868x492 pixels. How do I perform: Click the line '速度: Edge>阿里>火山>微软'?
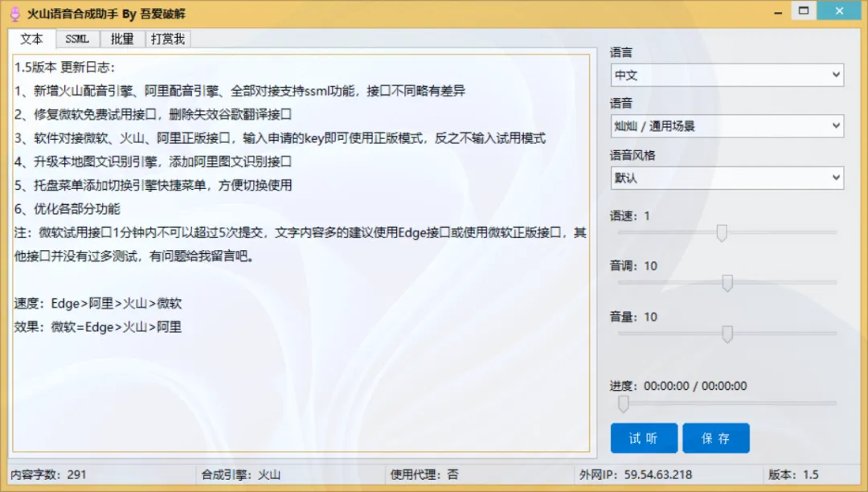tap(98, 303)
